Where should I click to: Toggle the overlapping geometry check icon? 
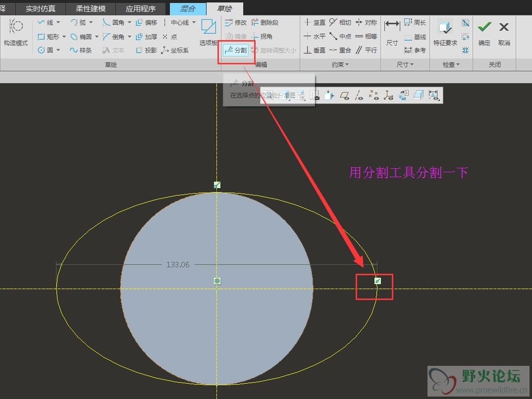click(x=466, y=22)
